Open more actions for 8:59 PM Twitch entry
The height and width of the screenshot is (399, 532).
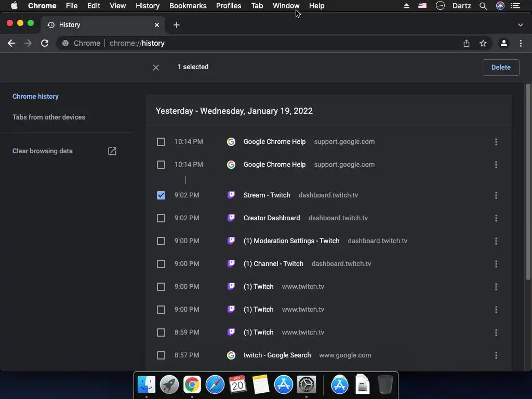pos(496,332)
